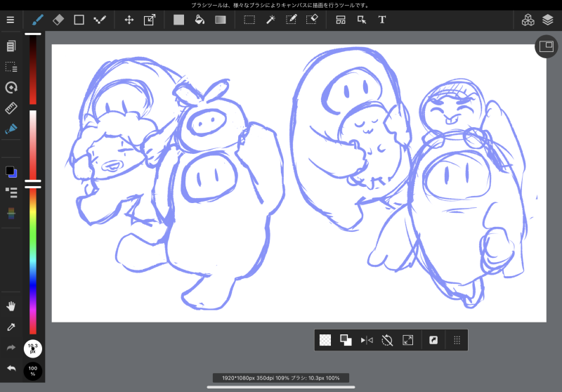The image size is (562, 392).
Task: Reset canvas rotation
Action: pos(387,340)
